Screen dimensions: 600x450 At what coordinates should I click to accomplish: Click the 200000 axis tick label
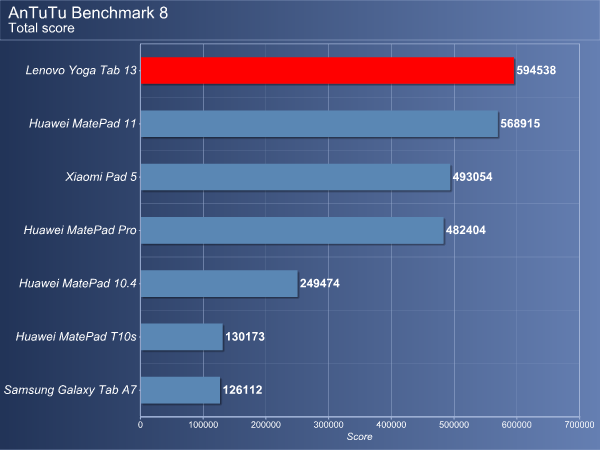(x=266, y=425)
